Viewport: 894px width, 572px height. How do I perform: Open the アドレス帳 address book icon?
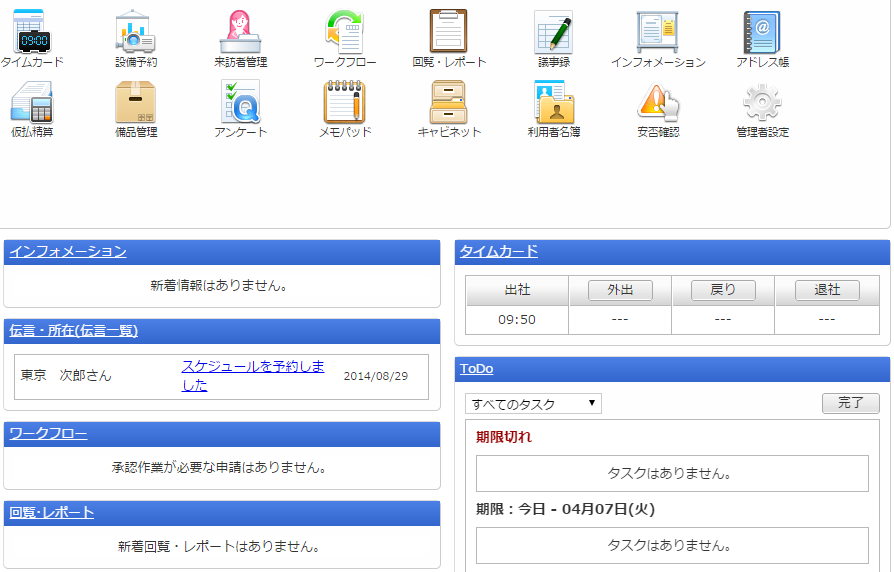pyautogui.click(x=762, y=32)
